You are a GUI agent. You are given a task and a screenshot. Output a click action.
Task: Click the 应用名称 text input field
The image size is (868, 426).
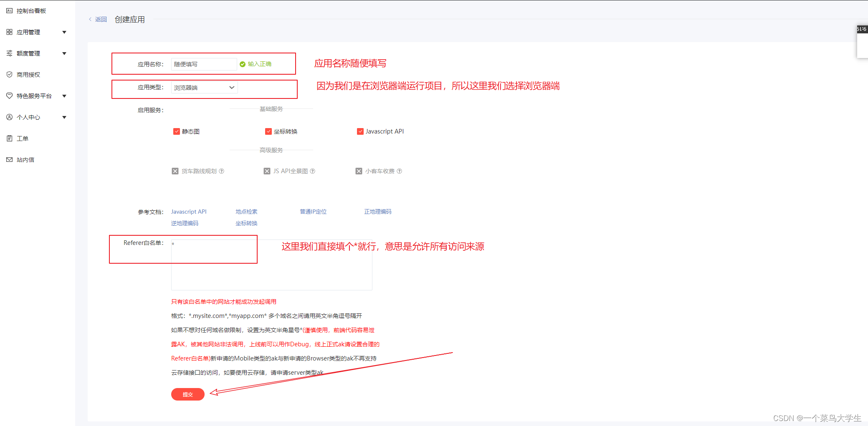[x=204, y=64]
